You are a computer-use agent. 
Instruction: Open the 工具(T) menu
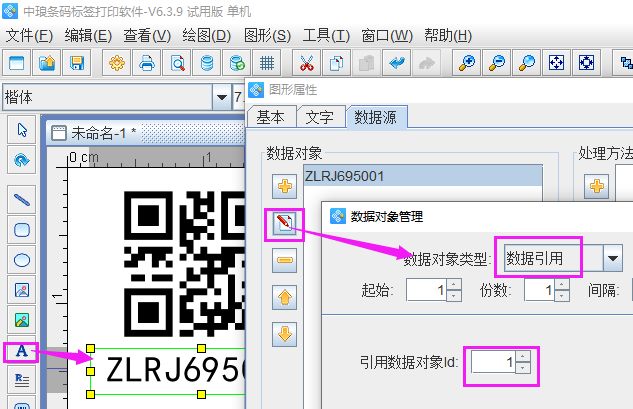pyautogui.click(x=326, y=35)
